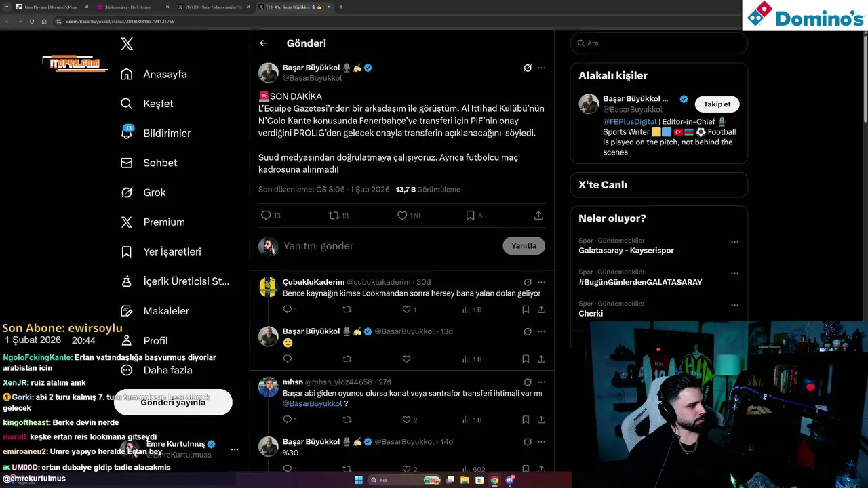Viewport: 868px width, 488px height.
Task: Bookmark the main post with 6 bookmarks
Action: tap(470, 216)
